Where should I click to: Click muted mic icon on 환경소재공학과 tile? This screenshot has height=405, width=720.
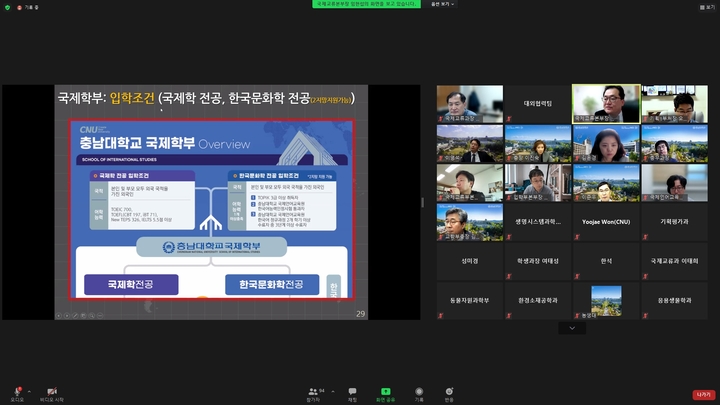[509, 315]
